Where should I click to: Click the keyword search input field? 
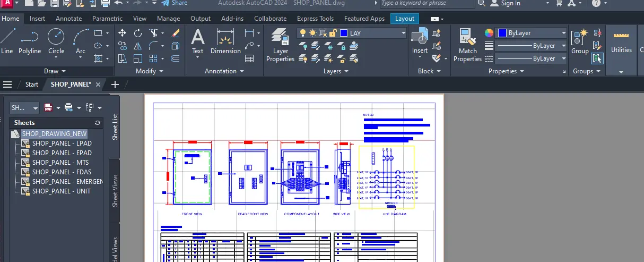pos(427,3)
